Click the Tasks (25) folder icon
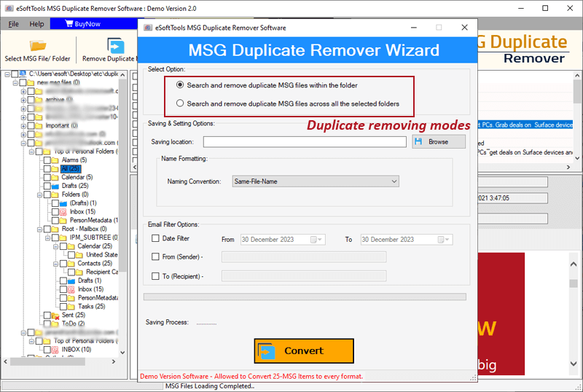This screenshot has height=392, width=583. tap(71, 307)
